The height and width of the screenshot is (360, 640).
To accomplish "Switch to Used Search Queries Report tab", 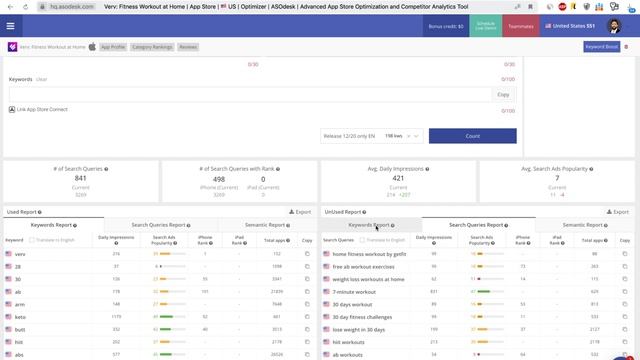I will (161, 225).
